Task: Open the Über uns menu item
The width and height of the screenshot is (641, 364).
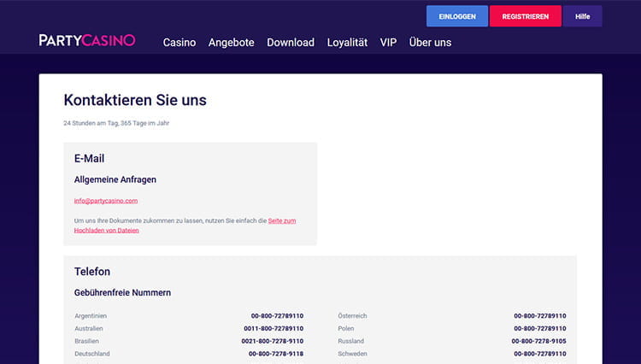Action: (x=430, y=42)
